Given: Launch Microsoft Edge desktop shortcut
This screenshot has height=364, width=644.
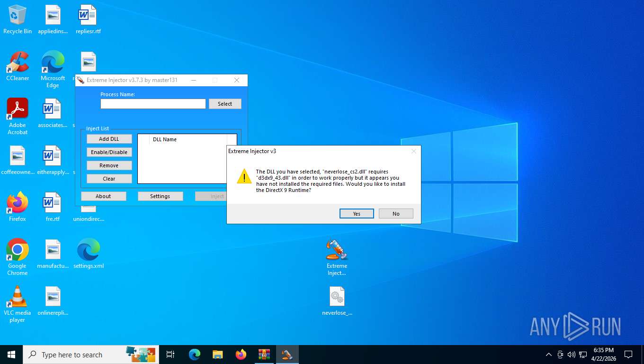Looking at the screenshot, I should click(x=53, y=70).
